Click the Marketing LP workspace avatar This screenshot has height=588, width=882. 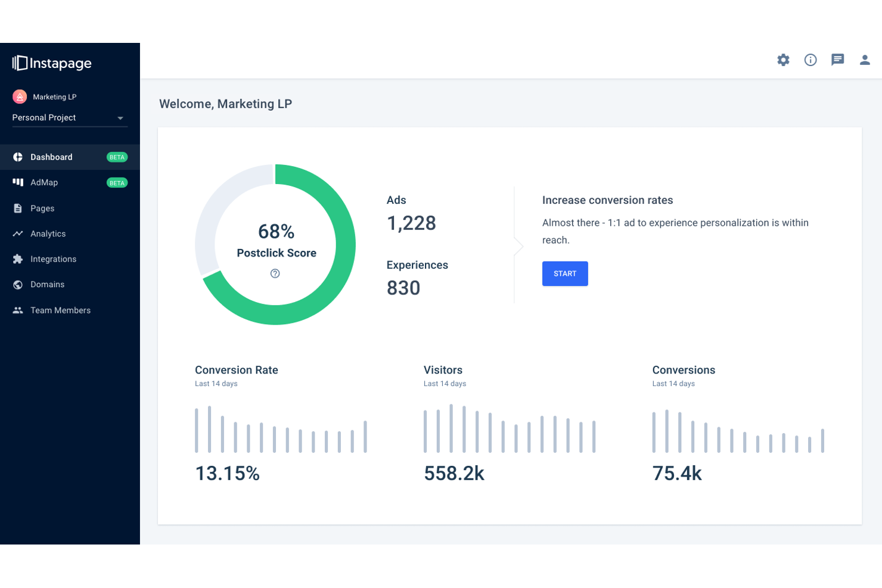click(x=19, y=96)
